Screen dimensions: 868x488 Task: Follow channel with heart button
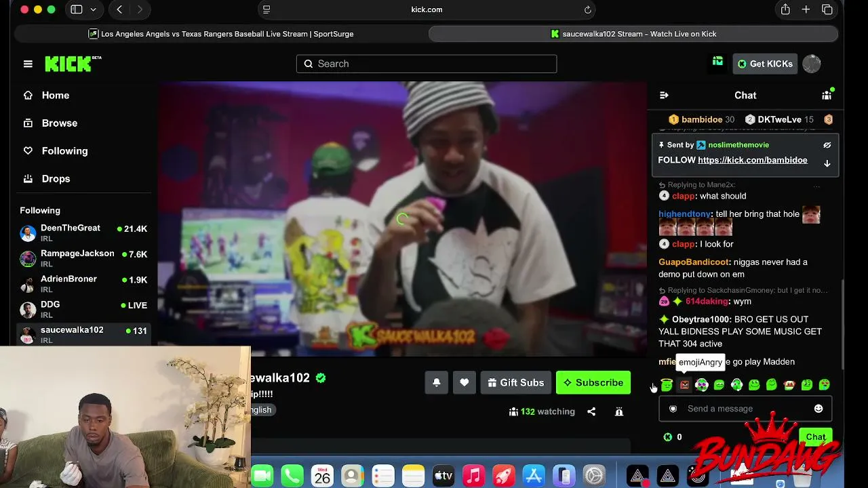(465, 383)
